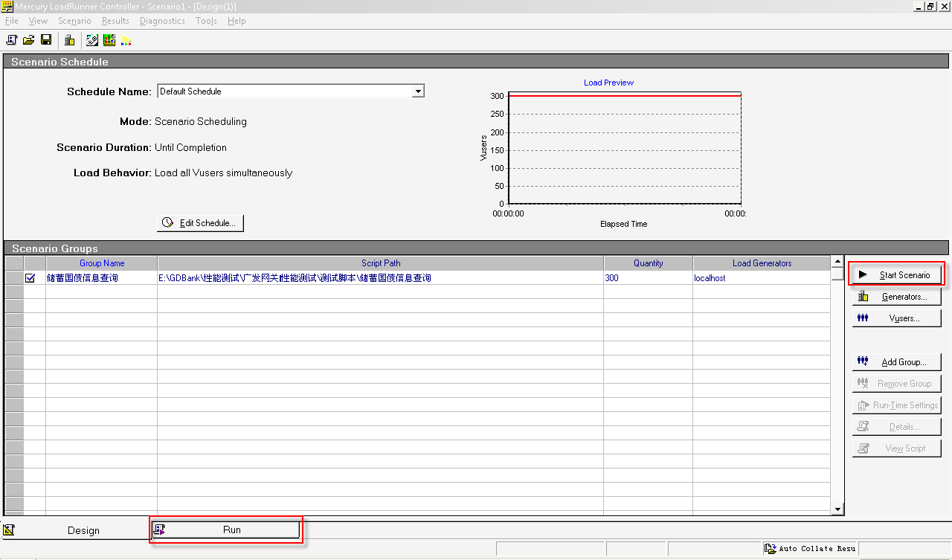Click the scroll down arrow of groups table
Image resolution: width=952 pixels, height=560 pixels.
(837, 509)
